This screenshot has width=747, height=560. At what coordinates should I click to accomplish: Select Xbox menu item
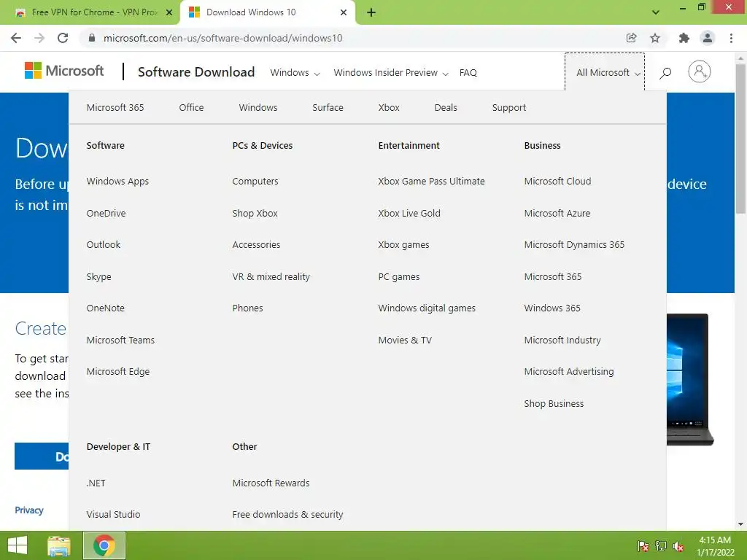tap(389, 108)
